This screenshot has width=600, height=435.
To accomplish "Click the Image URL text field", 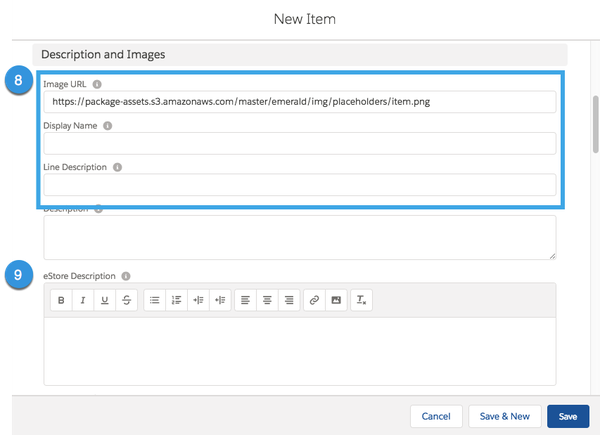I will coord(299,102).
